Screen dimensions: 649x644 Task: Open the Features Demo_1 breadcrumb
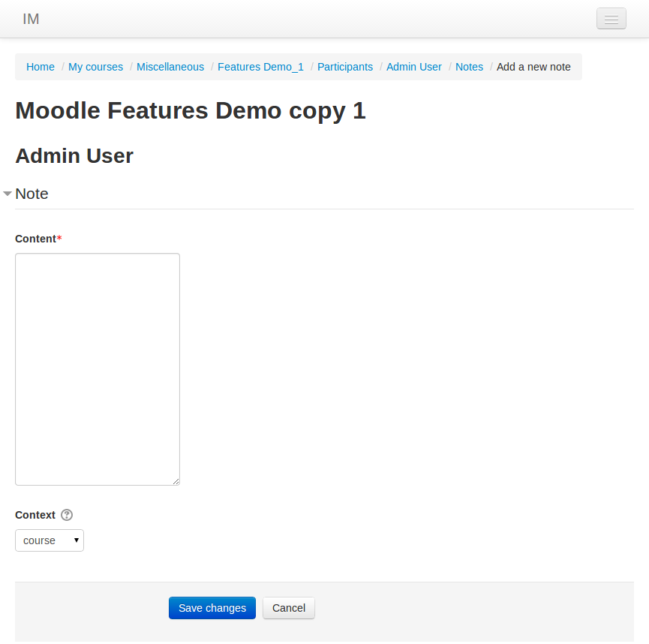coord(261,67)
